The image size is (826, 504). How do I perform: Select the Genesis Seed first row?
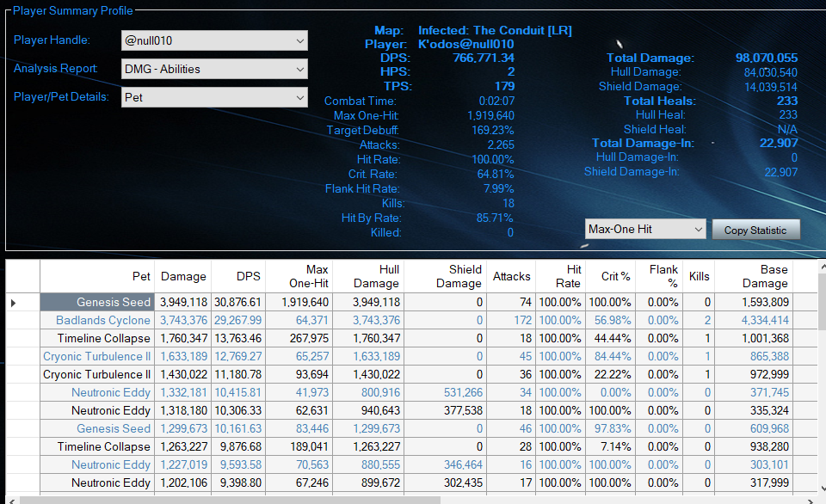coord(113,302)
